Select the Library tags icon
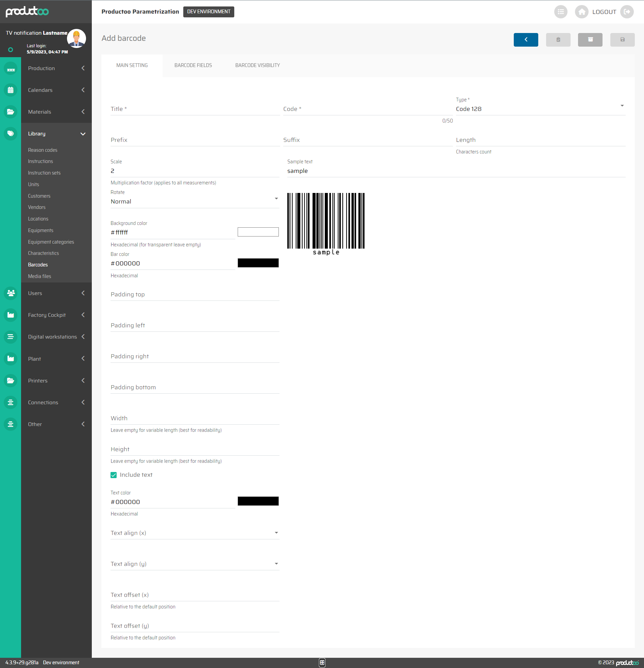The image size is (644, 668). click(11, 134)
